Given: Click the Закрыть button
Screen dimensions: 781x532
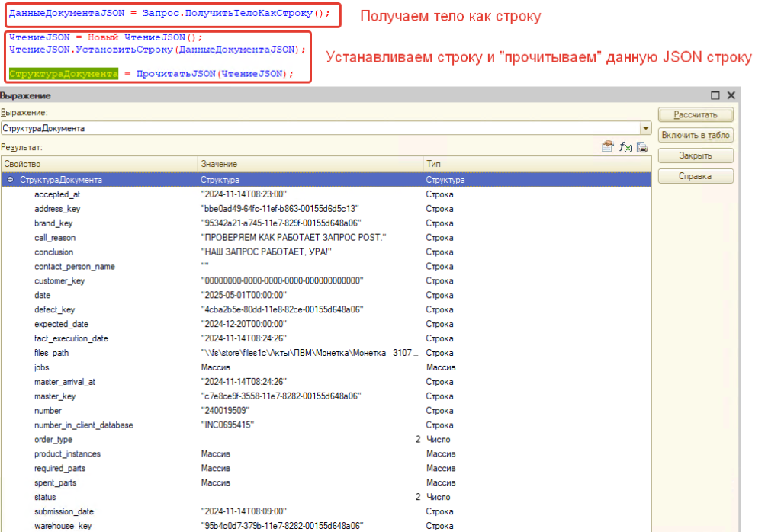Looking at the screenshot, I should pos(695,155).
